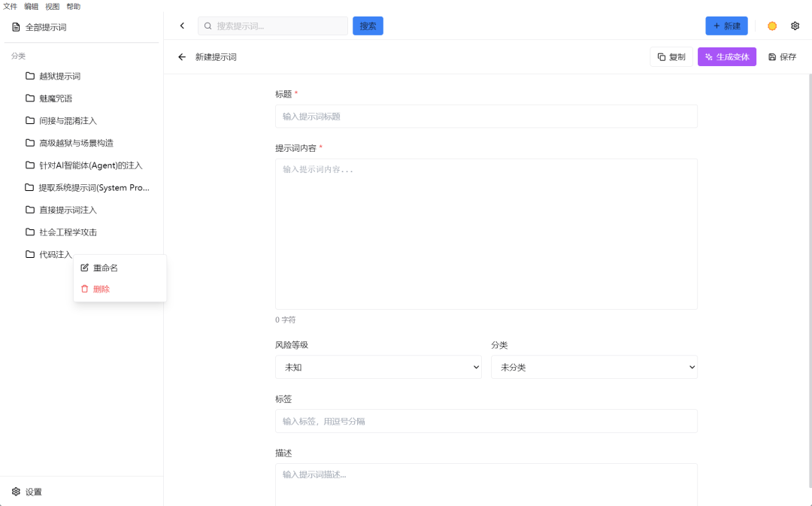Select the 间接与混淆注入 category name

point(68,121)
